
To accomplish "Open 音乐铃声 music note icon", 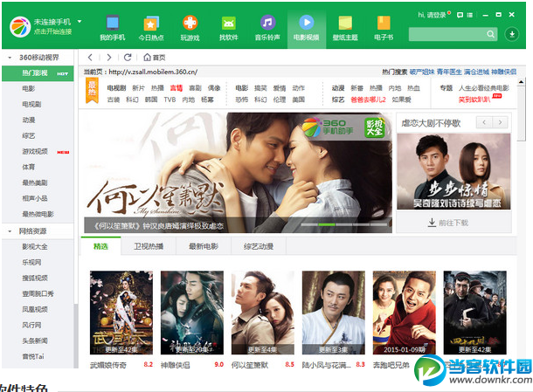I will (x=268, y=23).
